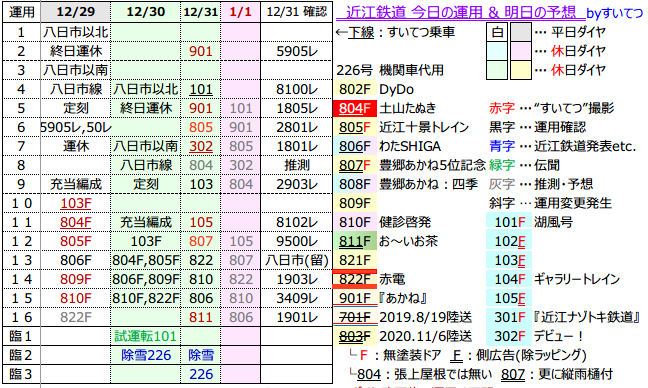The height and width of the screenshot is (388, 648).
Task: Click the DyDo label next to 802F
Action: pyautogui.click(x=396, y=89)
